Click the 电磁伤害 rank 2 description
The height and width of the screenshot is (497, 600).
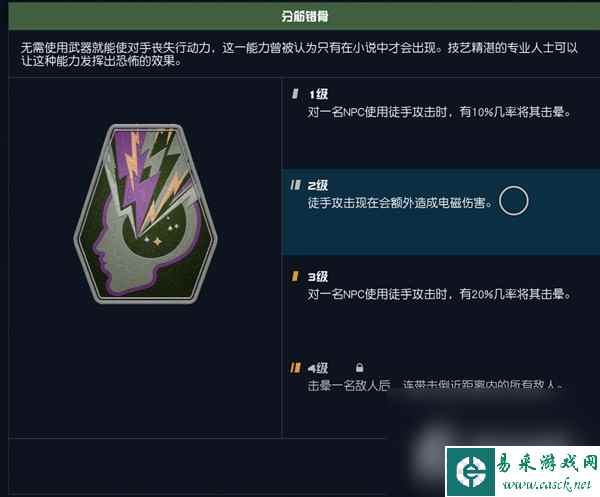(x=400, y=203)
